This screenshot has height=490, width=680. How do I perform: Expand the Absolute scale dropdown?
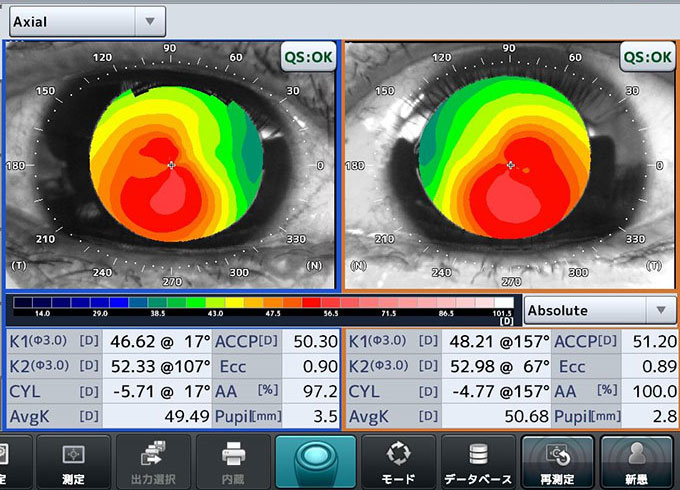600,310
